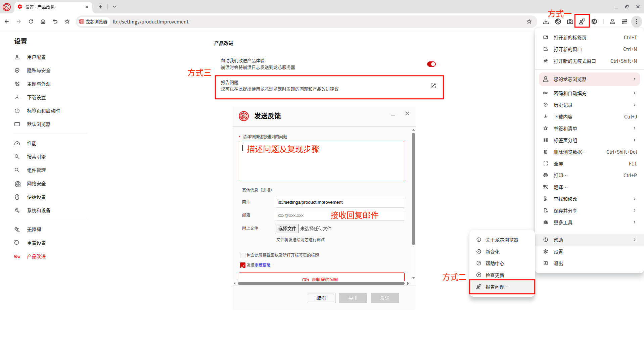Viewport: 644px width, 345px height.
Task: Click the home page button
Action: [43, 22]
